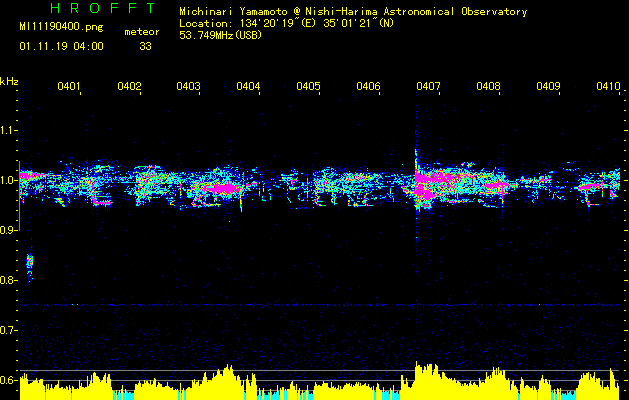The image size is (629, 400).
Task: Click the meteor count 33
Action: (145, 47)
